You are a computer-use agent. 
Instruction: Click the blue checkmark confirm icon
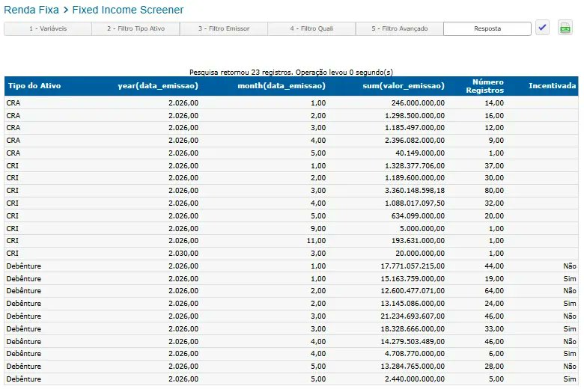pos(542,28)
